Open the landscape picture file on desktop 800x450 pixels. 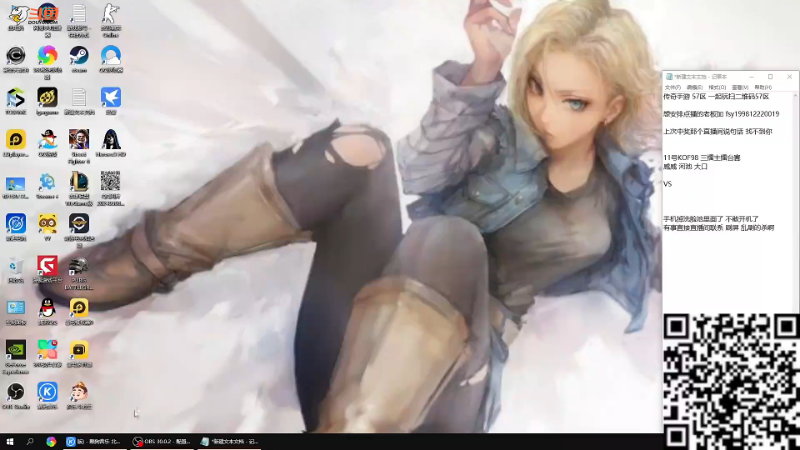(16, 184)
